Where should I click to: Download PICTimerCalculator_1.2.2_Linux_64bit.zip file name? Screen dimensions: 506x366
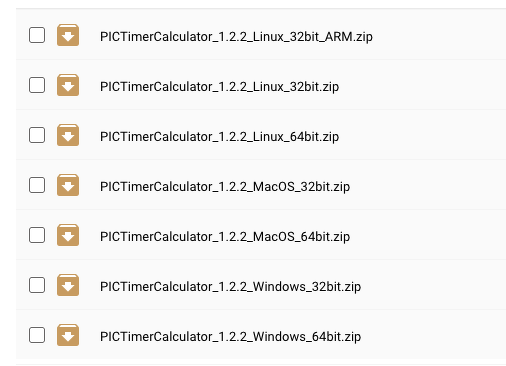(220, 137)
